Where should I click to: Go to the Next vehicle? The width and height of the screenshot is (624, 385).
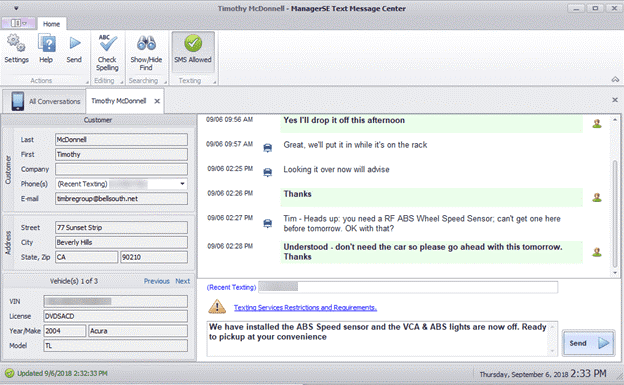pyautogui.click(x=183, y=281)
